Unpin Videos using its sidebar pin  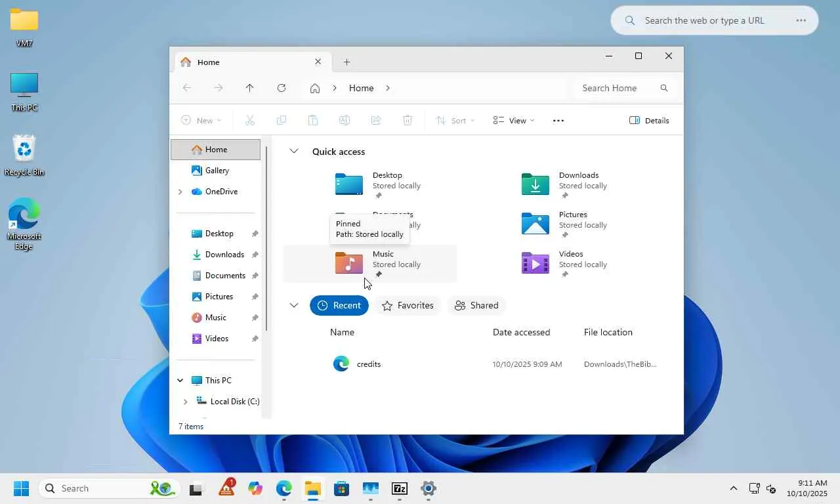click(x=255, y=339)
